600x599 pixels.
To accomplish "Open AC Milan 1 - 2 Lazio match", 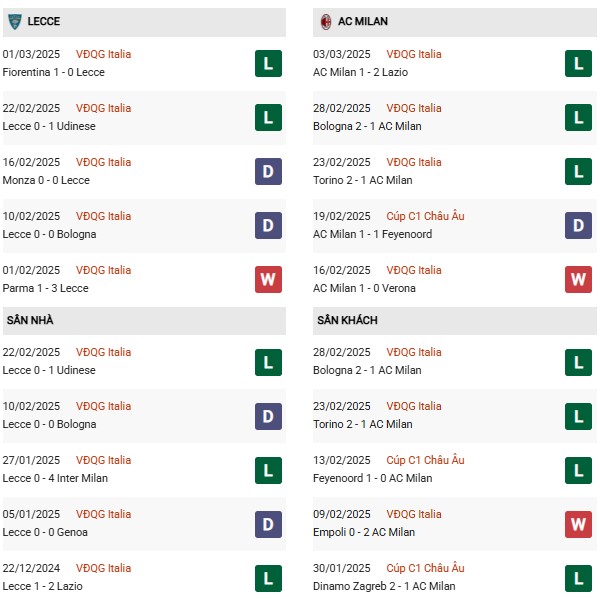I will tap(360, 72).
